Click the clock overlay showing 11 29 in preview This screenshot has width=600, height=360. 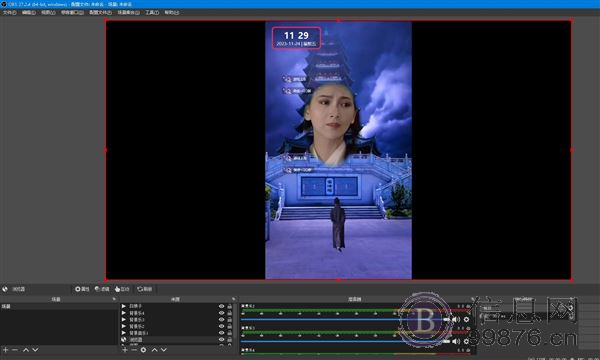pos(296,38)
